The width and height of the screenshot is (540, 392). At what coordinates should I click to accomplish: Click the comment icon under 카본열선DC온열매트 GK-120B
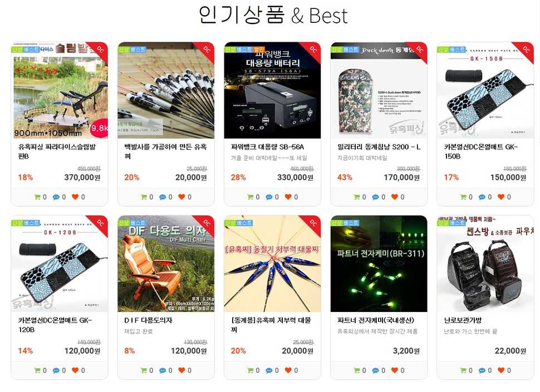pos(56,370)
